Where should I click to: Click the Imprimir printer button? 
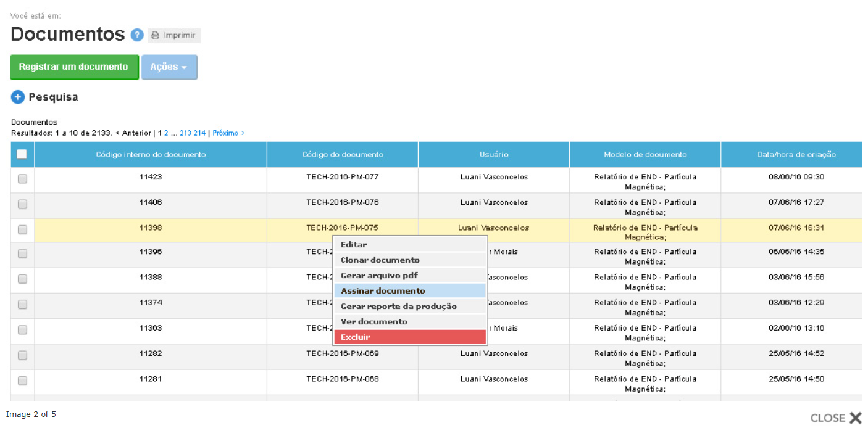click(x=173, y=36)
